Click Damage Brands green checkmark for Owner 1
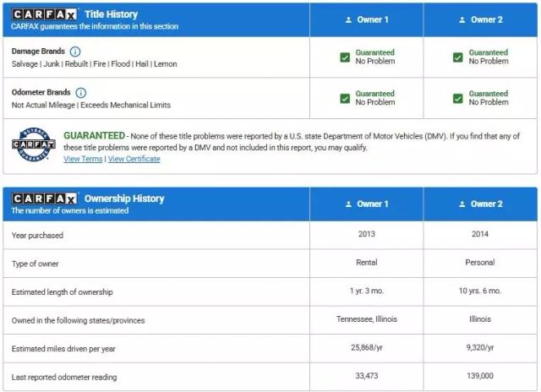 (345, 57)
